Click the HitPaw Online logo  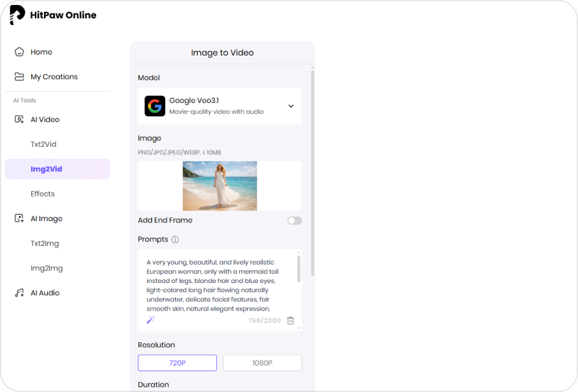(x=53, y=15)
